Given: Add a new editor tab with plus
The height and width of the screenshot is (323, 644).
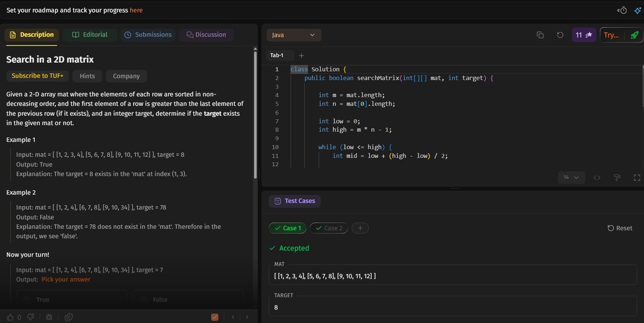Looking at the screenshot, I should pos(301,55).
